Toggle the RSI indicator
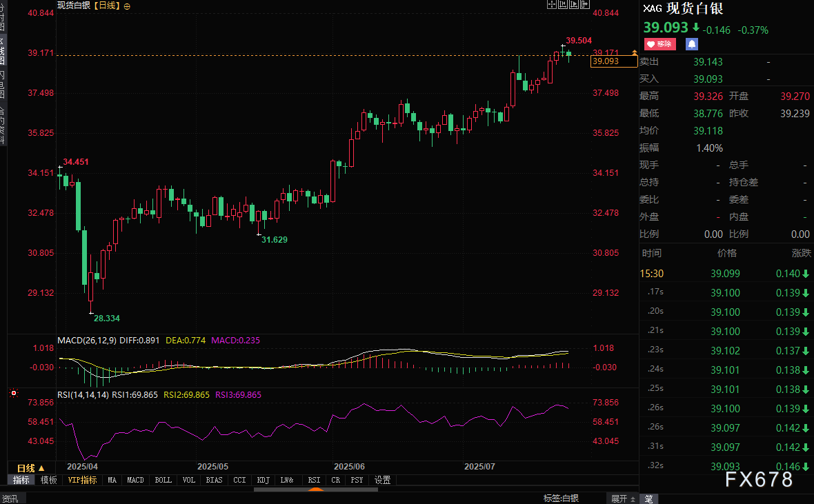Viewport: 814px width, 504px height. click(x=314, y=480)
